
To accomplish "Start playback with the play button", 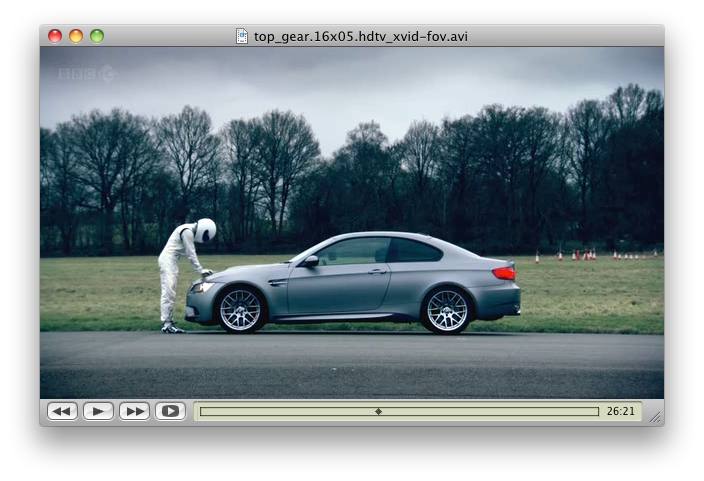I will (98, 411).
